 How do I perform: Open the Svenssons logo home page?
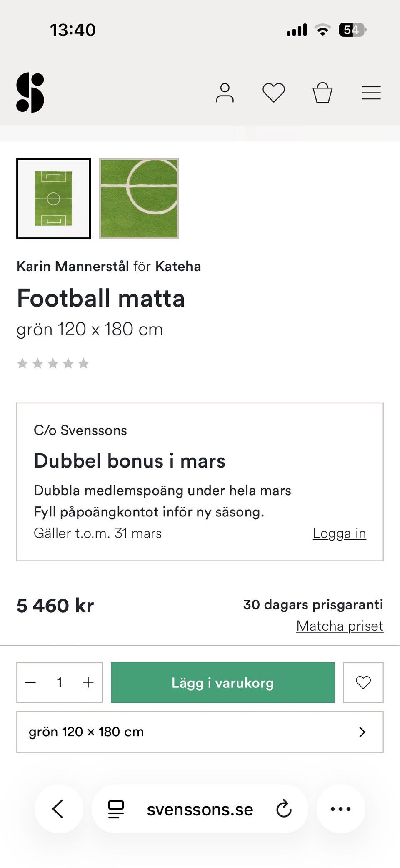[x=30, y=93]
